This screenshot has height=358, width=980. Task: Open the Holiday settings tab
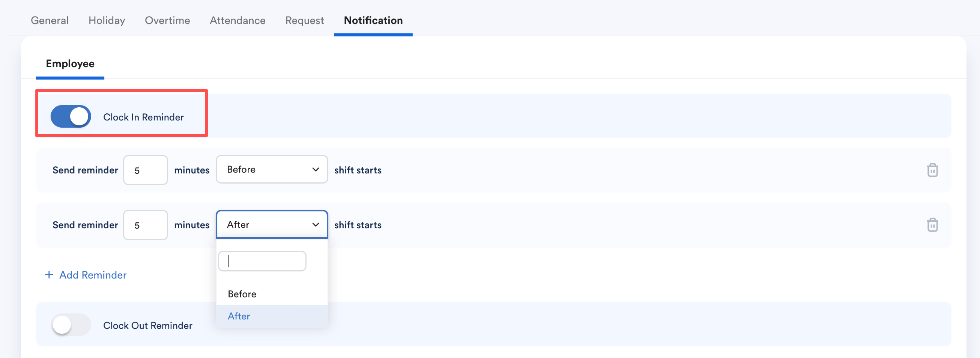coord(106,20)
